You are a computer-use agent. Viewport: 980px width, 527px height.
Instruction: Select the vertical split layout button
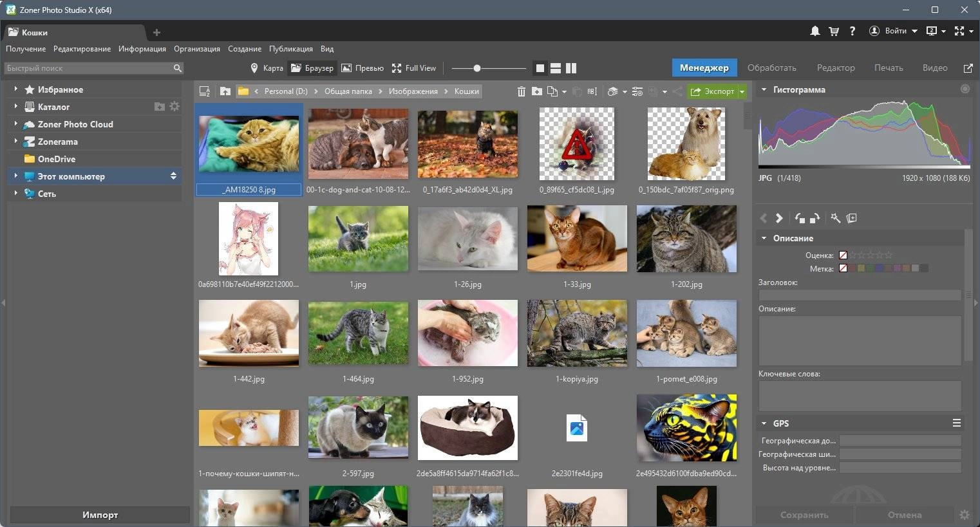[570, 68]
